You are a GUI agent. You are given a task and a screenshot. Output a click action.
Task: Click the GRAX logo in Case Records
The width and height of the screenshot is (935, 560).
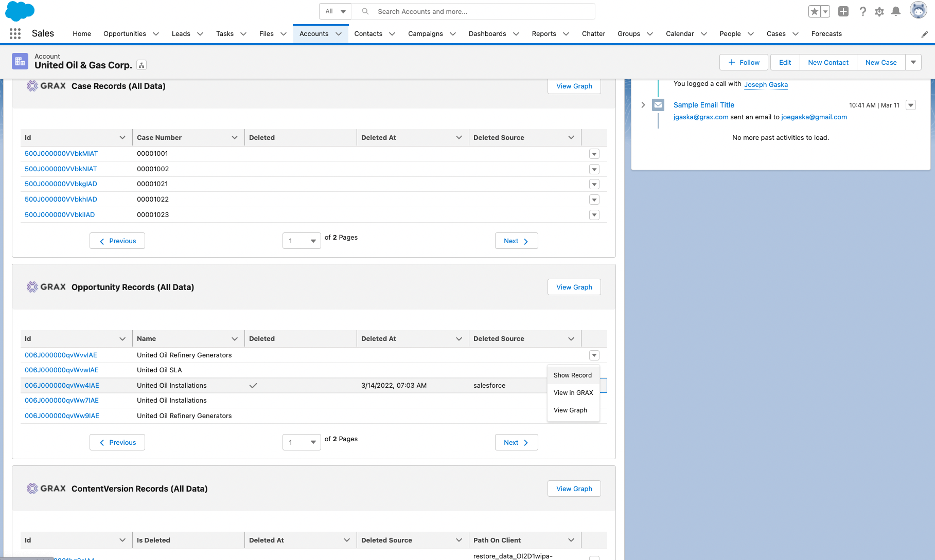pos(46,86)
